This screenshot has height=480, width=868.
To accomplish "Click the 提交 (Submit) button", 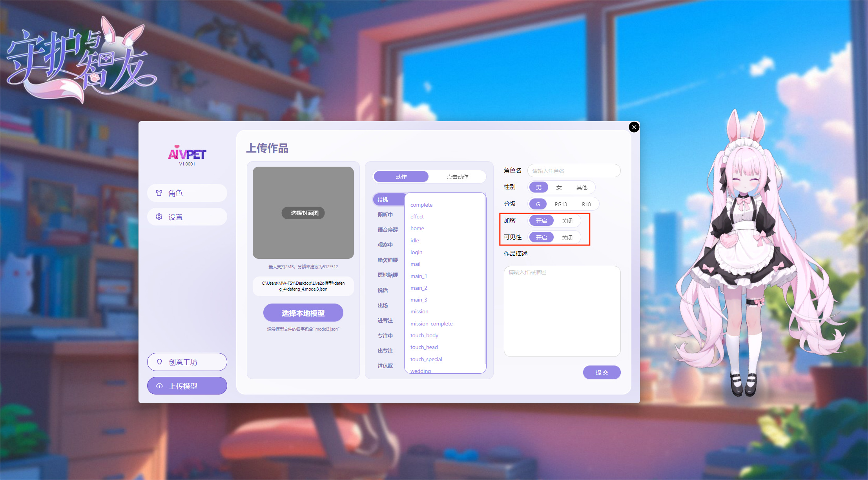I will [x=603, y=371].
